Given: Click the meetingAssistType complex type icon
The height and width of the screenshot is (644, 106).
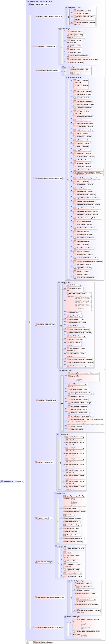Looking at the screenshot, I should (x=65, y=617).
